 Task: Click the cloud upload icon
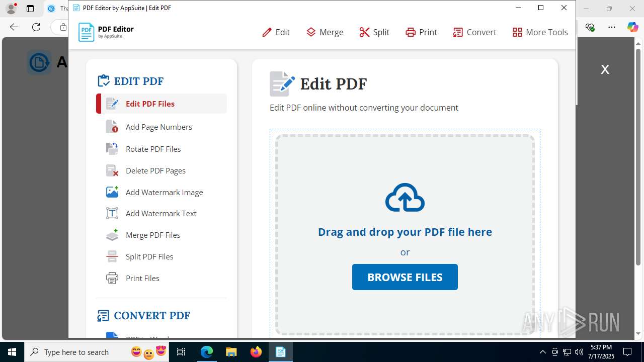(405, 198)
